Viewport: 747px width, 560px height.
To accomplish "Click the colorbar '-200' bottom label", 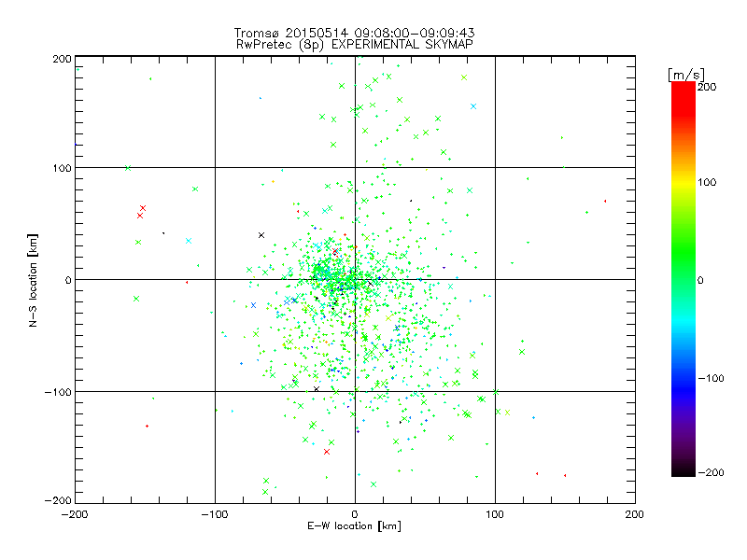I will pos(711,472).
